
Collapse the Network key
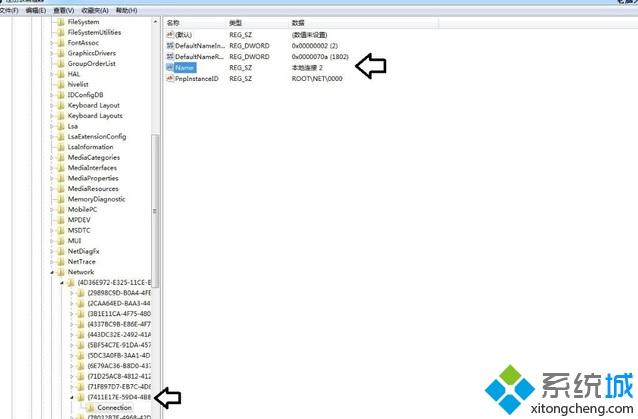click(52, 273)
